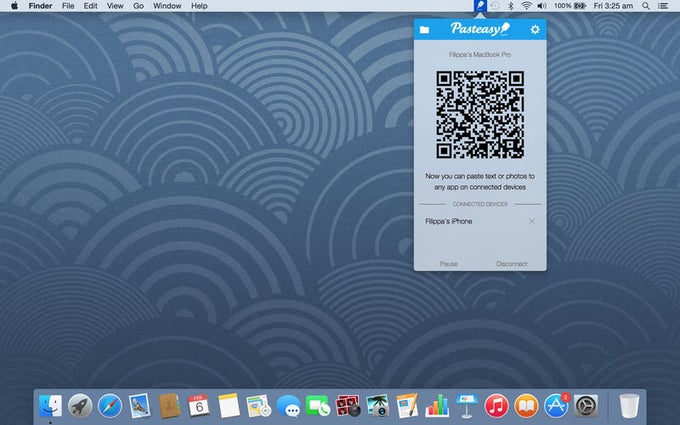Open Spotlight search magnifier
Screen dimensions: 680x425
pos(646,6)
